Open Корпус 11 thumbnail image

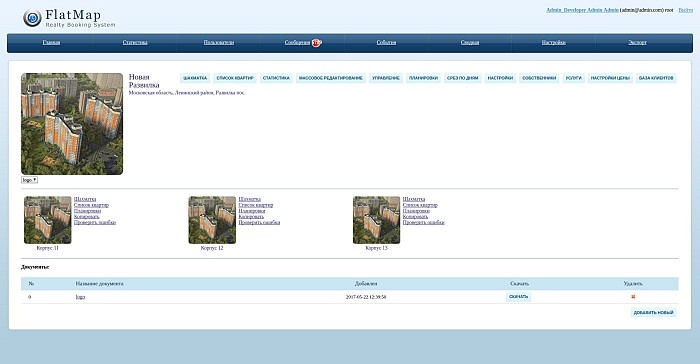tap(48, 220)
